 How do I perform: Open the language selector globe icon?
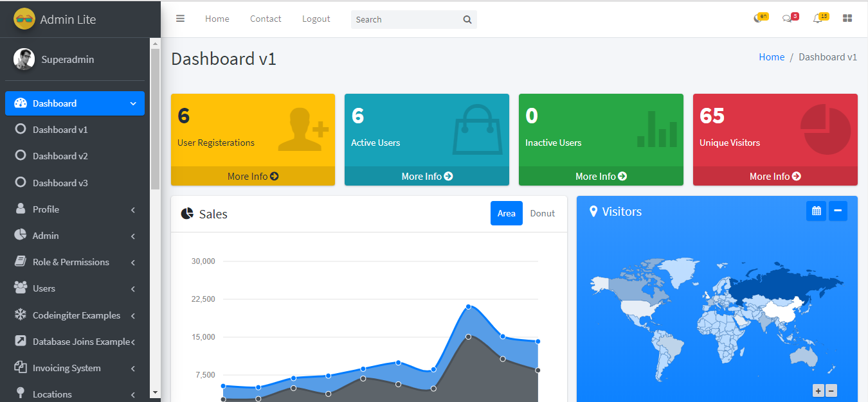[x=758, y=19]
